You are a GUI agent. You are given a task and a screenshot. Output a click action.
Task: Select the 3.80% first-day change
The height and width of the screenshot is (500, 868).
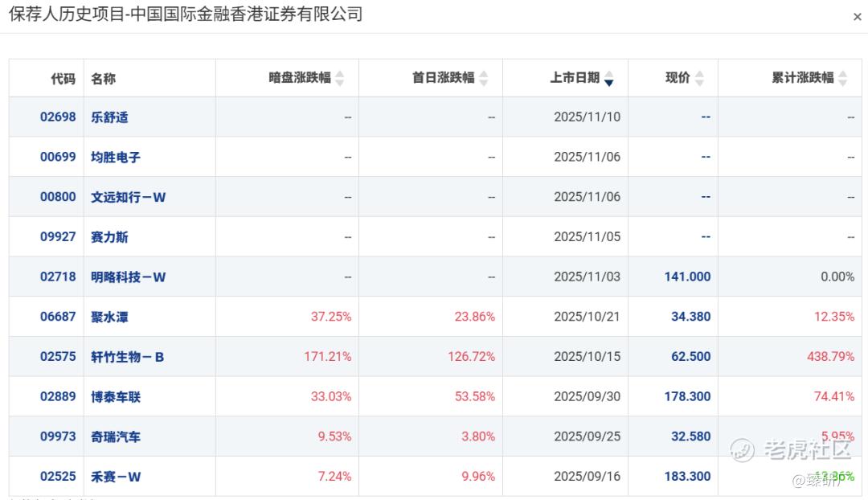[x=478, y=436]
